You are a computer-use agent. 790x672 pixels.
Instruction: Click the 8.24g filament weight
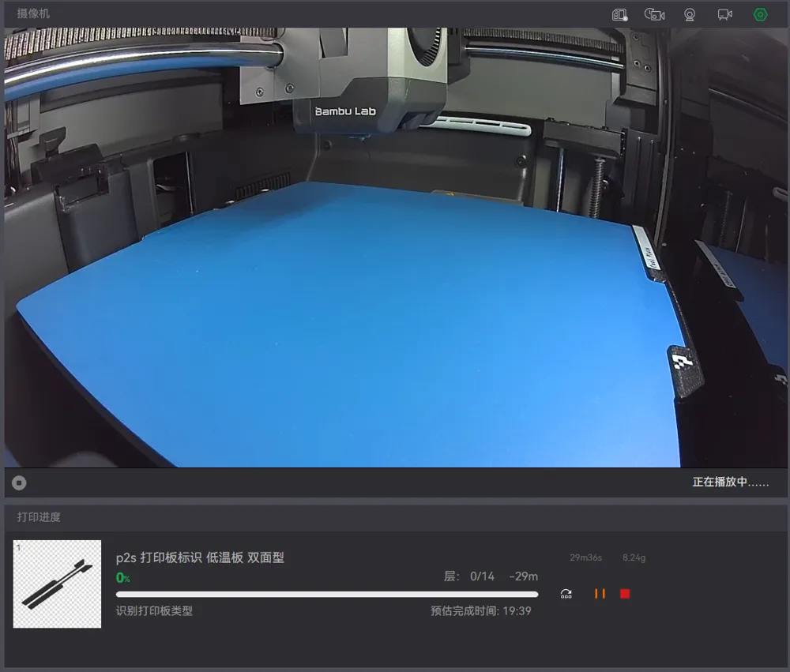coord(634,557)
